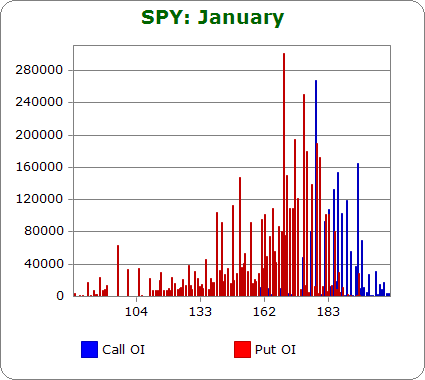Image resolution: width=425 pixels, height=380 pixels.
Task: Click the 40000 y-axis label
Action: click(44, 264)
